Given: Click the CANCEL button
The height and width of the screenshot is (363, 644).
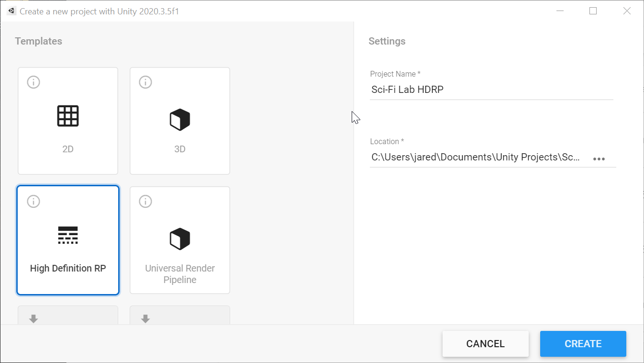Looking at the screenshot, I should [x=486, y=344].
